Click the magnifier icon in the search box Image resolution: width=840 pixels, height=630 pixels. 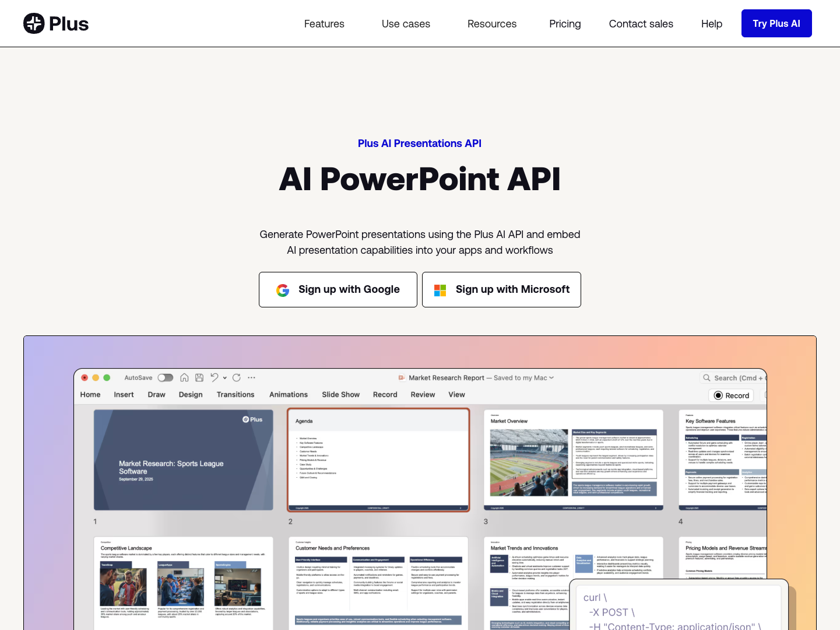(x=705, y=377)
